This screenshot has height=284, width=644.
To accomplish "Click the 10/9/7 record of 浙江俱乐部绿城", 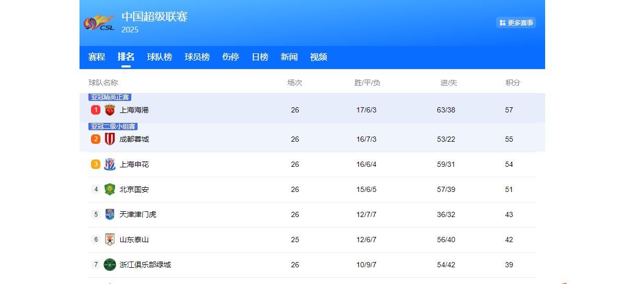I will click(367, 265).
